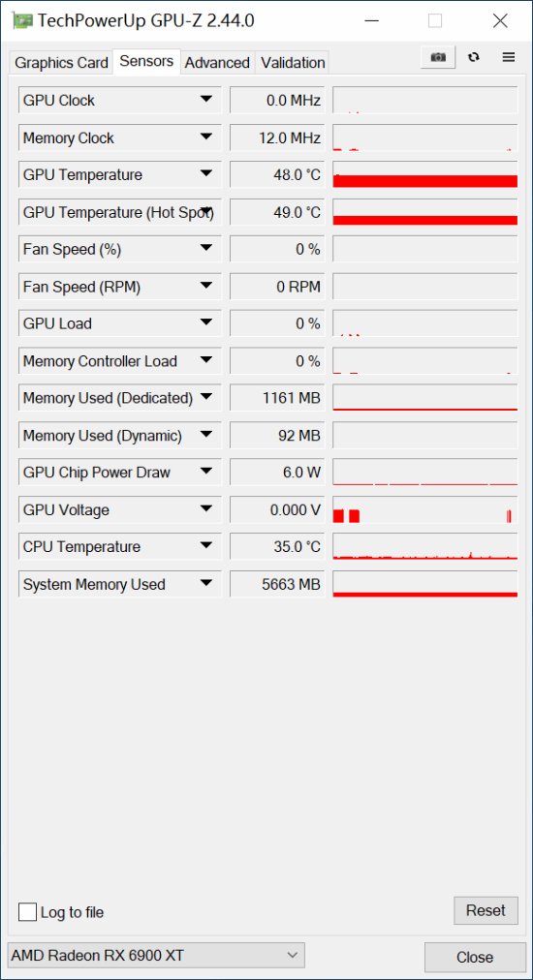Switch to the Advanced tab
533x980 pixels.
coord(217,63)
